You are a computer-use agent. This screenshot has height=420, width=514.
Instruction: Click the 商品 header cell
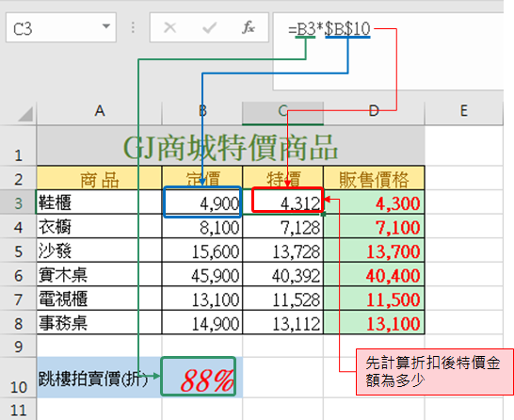click(100, 178)
